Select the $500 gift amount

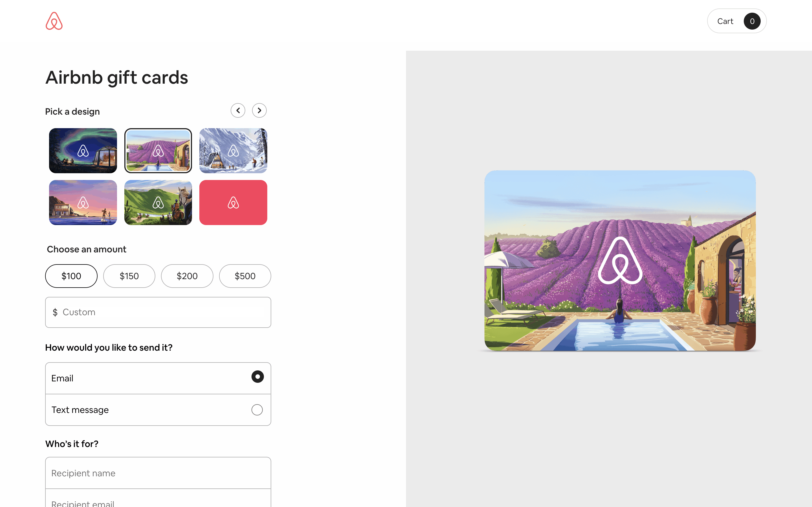(245, 276)
